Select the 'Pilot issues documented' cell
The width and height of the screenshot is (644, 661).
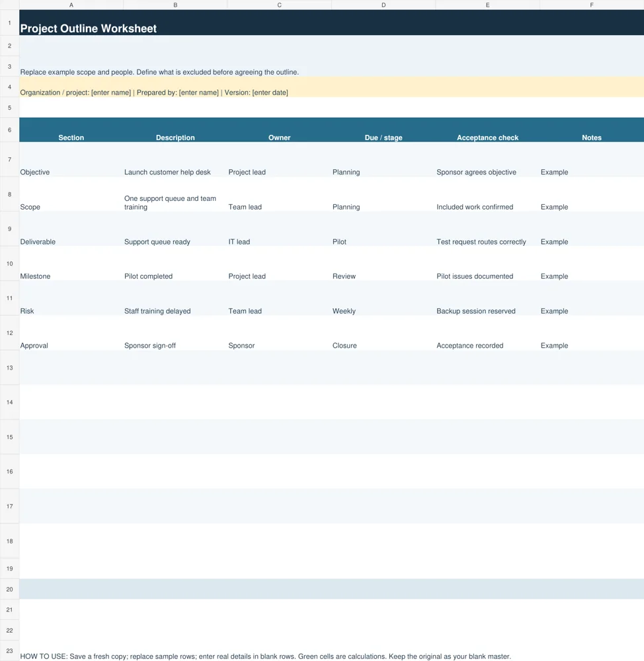click(487, 264)
